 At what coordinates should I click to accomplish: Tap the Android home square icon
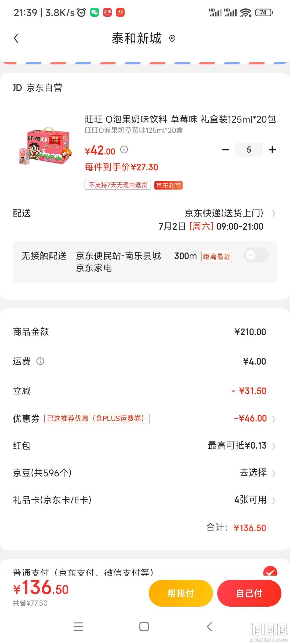tap(144, 627)
